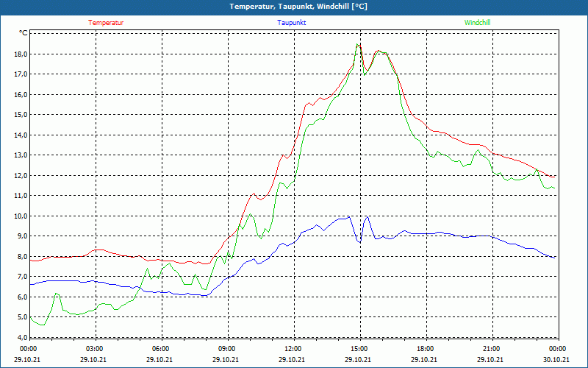Click the 13,0 y-axis value
This screenshot has height=368, width=588.
pyautogui.click(x=21, y=155)
